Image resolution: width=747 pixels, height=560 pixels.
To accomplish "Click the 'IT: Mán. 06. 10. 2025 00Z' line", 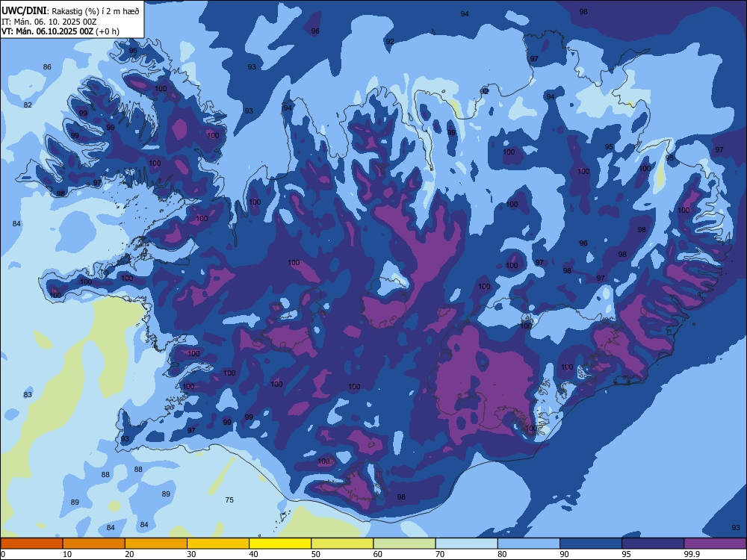I will click(49, 22).
